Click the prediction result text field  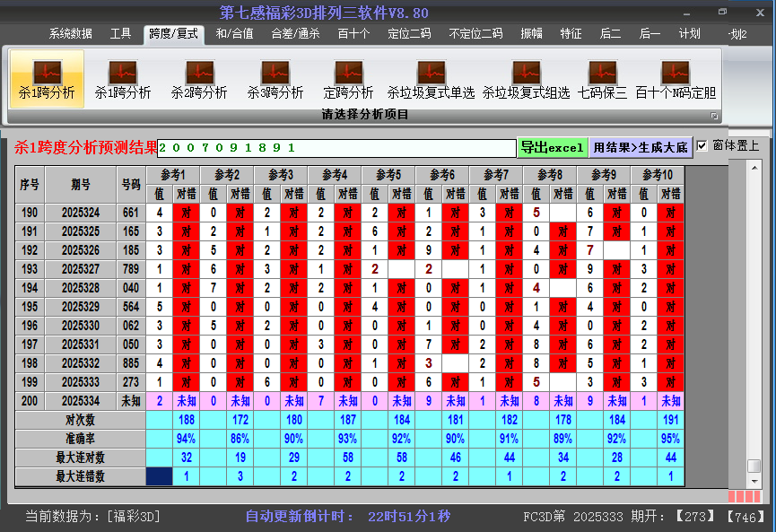(x=336, y=147)
